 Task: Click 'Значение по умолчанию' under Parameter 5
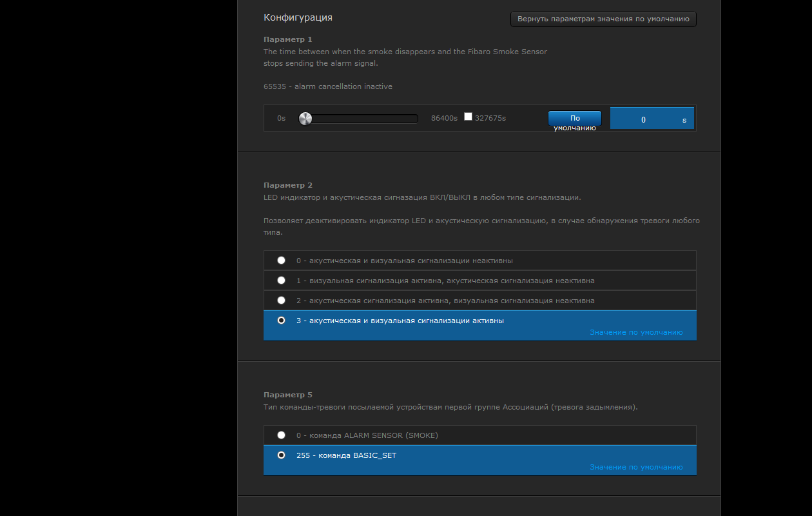[636, 467]
